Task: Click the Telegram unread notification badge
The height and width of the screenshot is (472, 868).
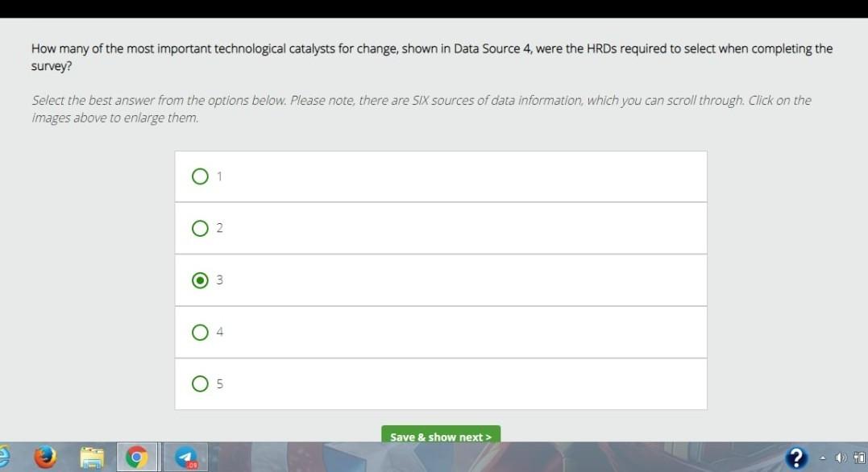Action: (192, 466)
